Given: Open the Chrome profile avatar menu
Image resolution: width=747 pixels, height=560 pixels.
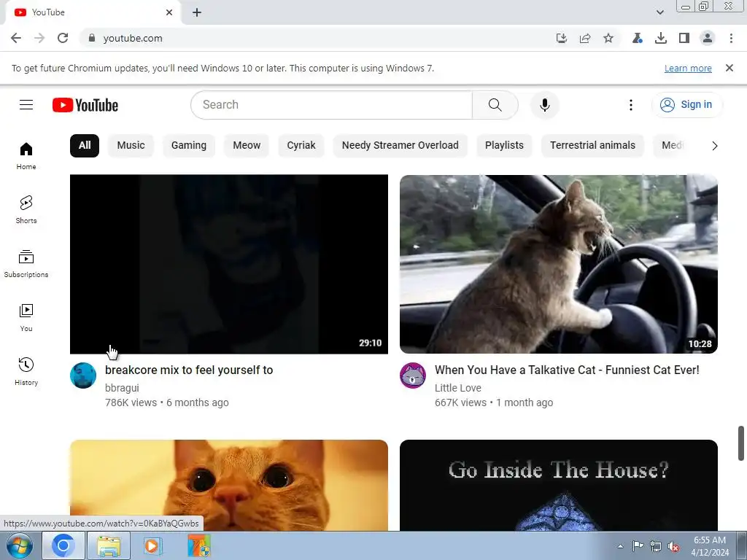Looking at the screenshot, I should [708, 38].
